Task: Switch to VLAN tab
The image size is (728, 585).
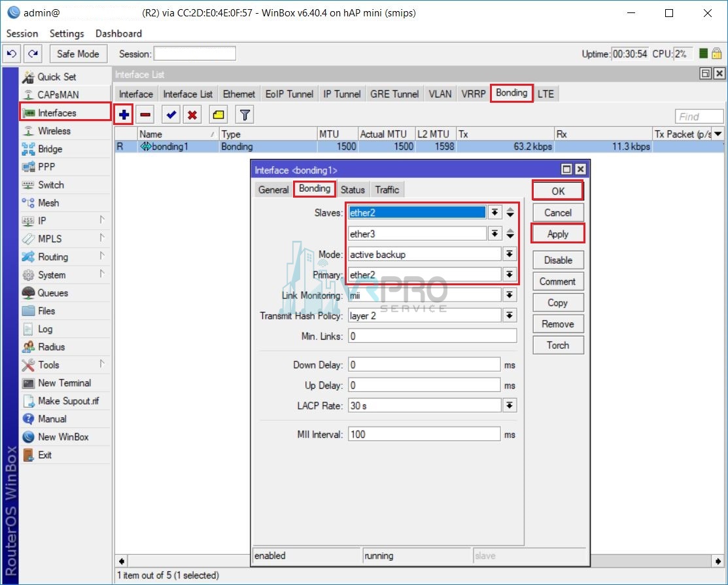Action: coord(440,94)
